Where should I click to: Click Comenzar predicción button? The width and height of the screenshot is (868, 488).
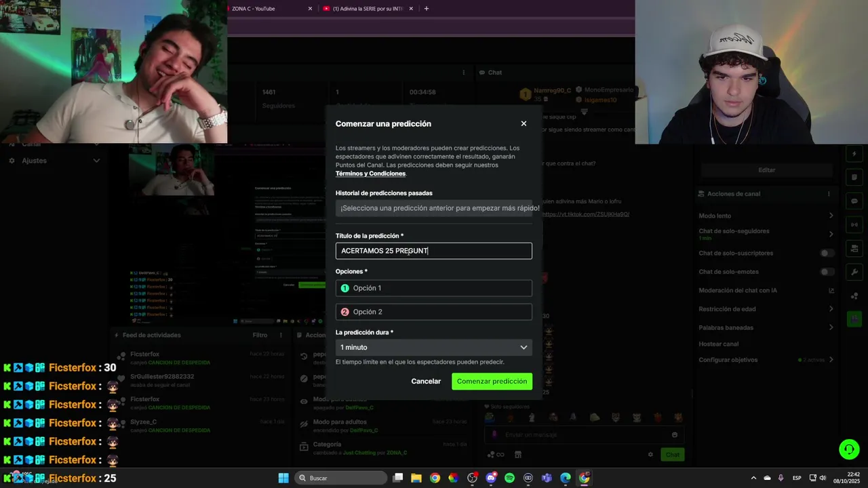click(x=492, y=381)
